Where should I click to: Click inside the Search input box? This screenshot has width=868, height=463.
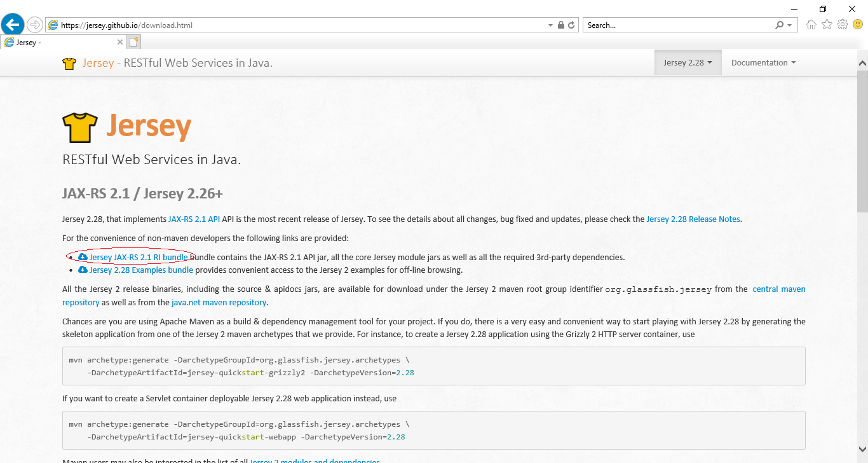click(x=677, y=25)
